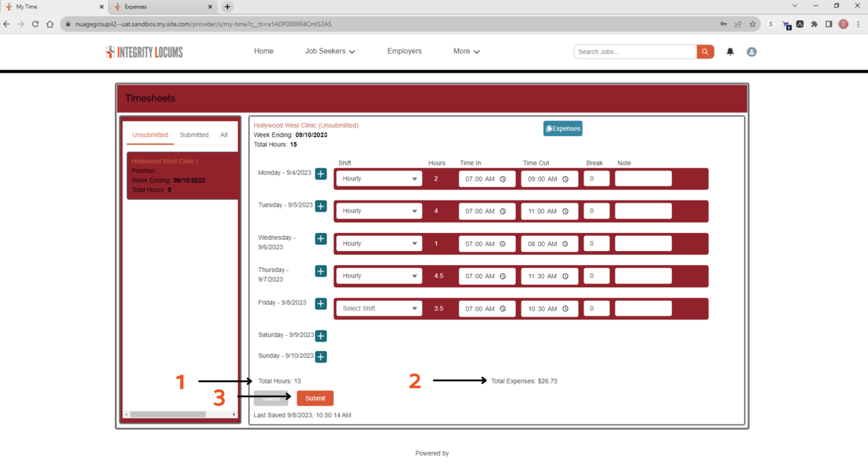Image resolution: width=868 pixels, height=466 pixels.
Task: Open the Friday Select Shift dropdown
Action: point(379,309)
